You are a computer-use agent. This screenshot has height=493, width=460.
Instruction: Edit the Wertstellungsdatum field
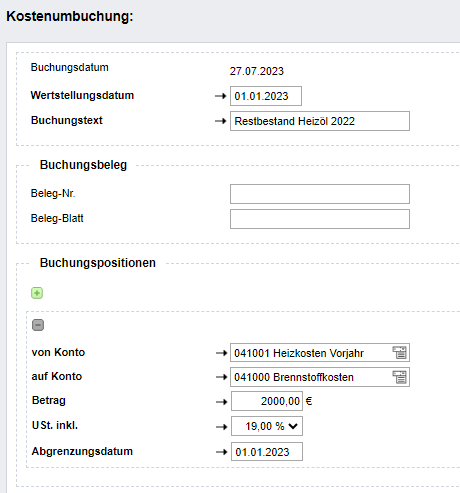tap(266, 96)
